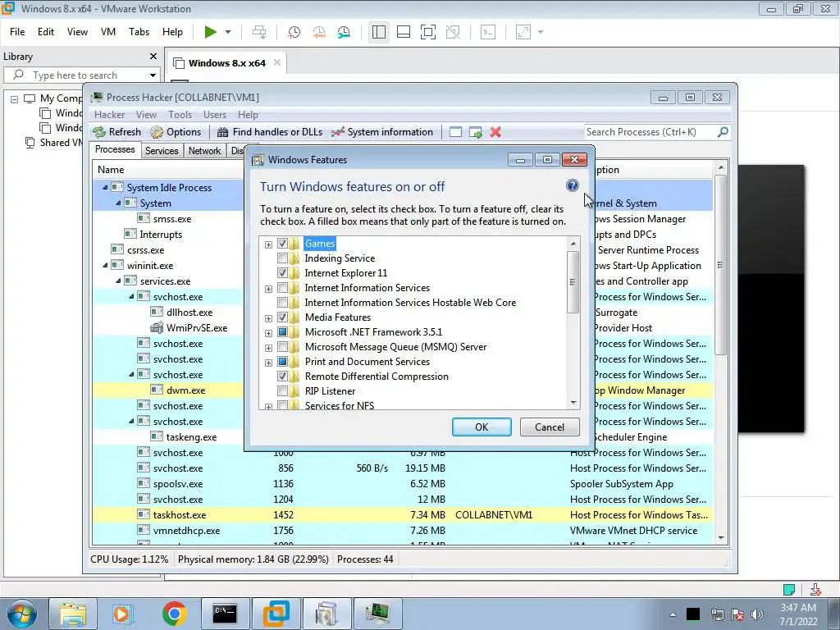The height and width of the screenshot is (630, 840).
Task: Collapse System Idle Process tree node
Action: pos(105,188)
